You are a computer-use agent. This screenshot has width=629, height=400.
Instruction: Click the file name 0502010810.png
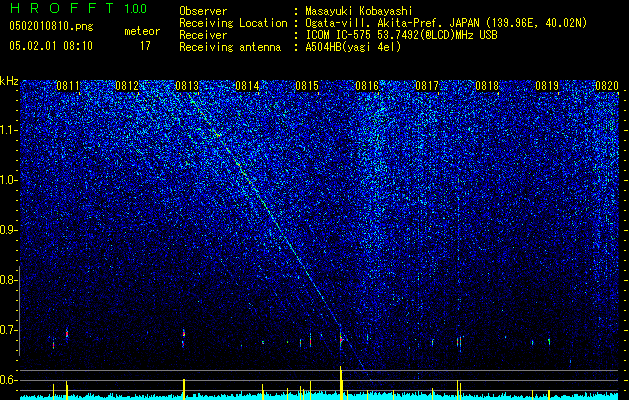point(51,27)
